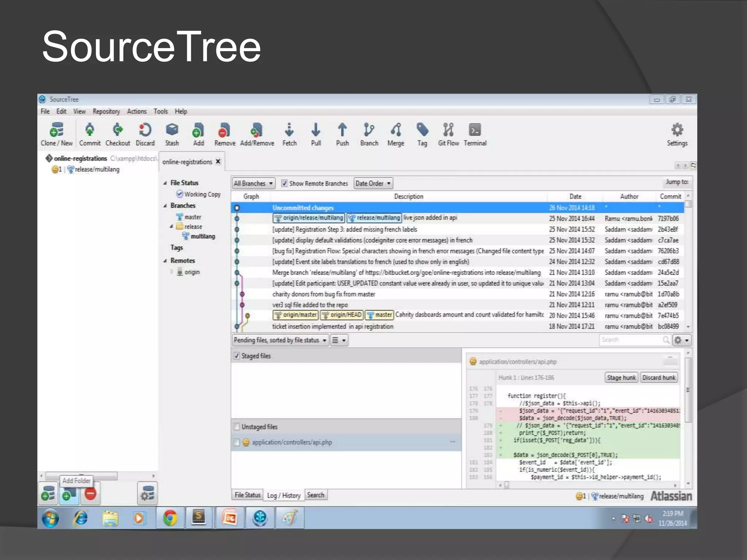Open the File menu
The image size is (747, 560).
(45, 111)
